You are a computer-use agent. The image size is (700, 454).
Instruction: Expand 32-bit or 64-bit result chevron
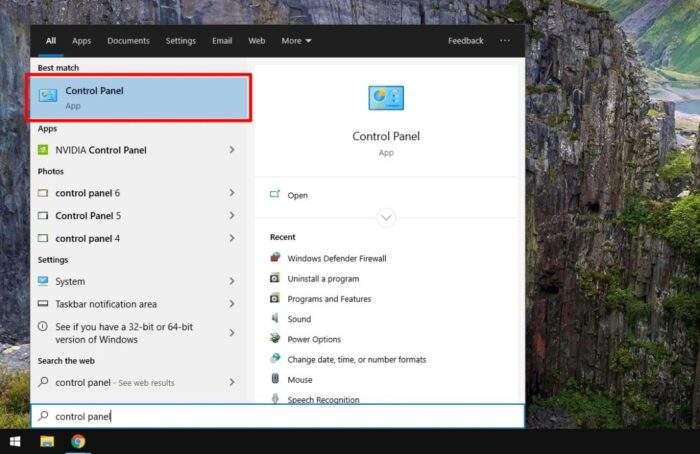click(x=232, y=333)
